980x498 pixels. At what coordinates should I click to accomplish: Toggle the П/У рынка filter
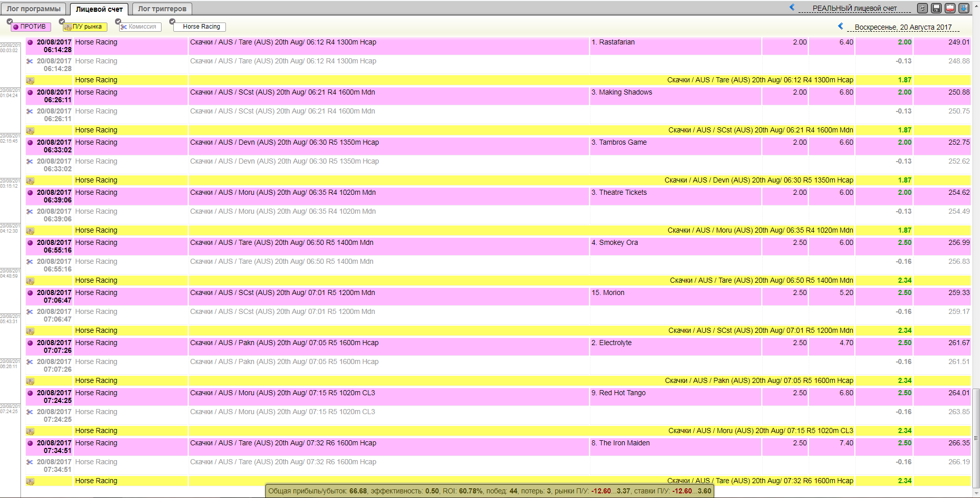click(85, 27)
